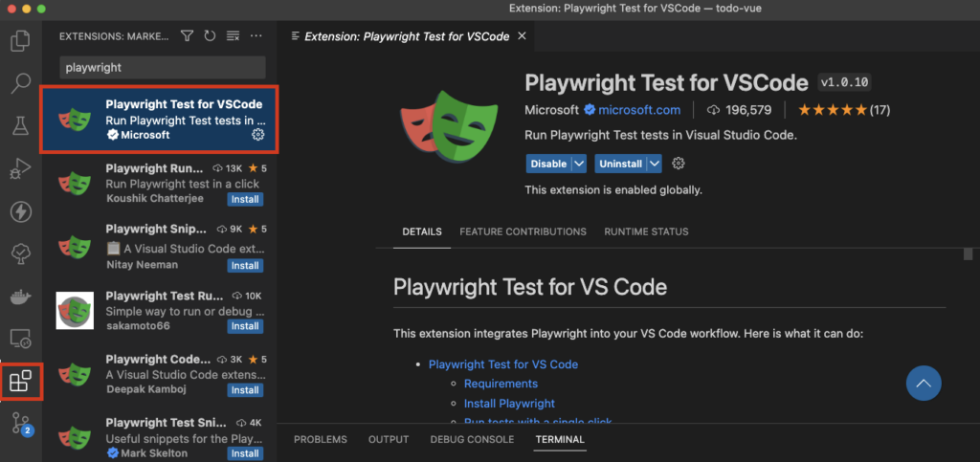The height and width of the screenshot is (462, 980).
Task: Open the Testing flask view
Action: (x=21, y=126)
